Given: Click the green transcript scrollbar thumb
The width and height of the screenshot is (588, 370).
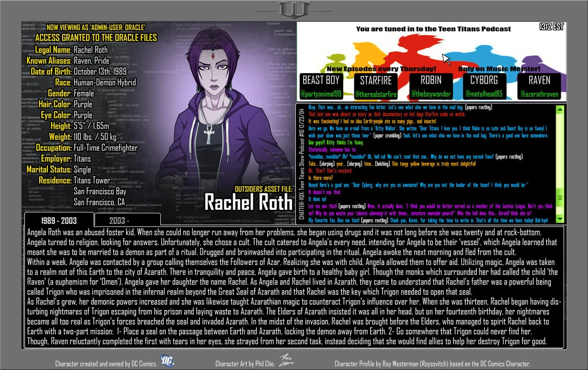Looking at the screenshot, I should click(560, 197).
